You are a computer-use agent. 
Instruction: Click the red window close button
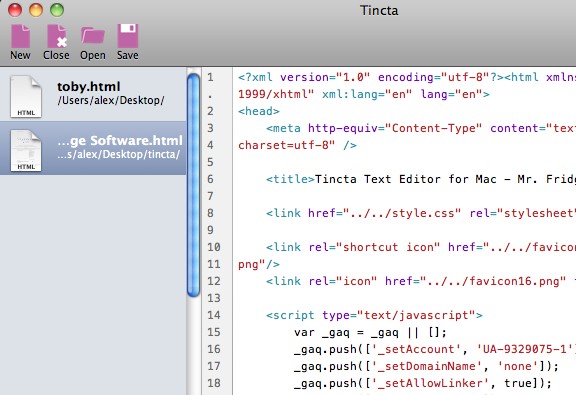pos(15,10)
